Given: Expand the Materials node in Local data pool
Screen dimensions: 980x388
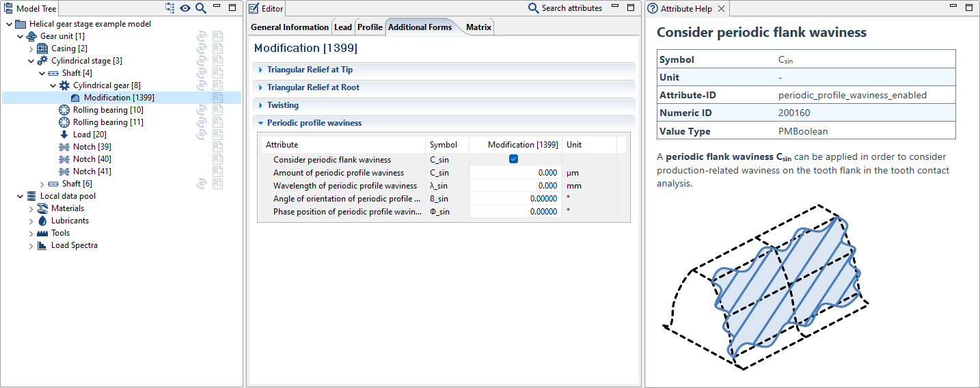Looking at the screenshot, I should pos(31,208).
